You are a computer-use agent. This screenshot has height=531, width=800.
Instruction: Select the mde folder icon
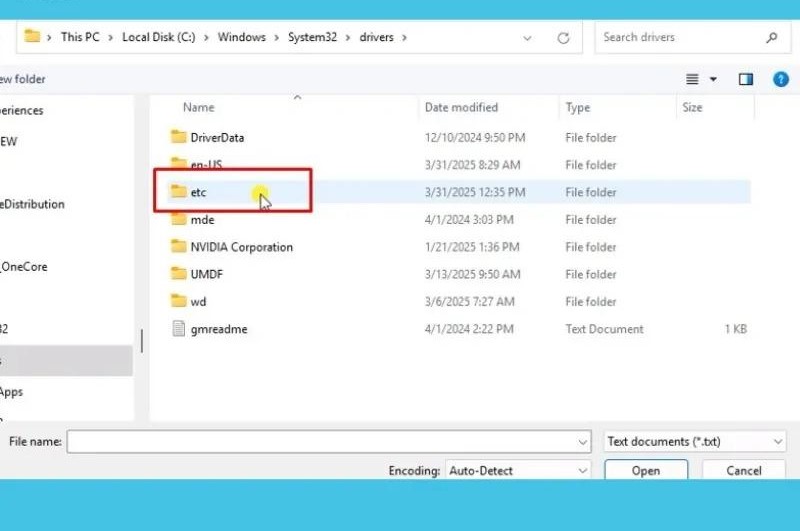point(178,219)
